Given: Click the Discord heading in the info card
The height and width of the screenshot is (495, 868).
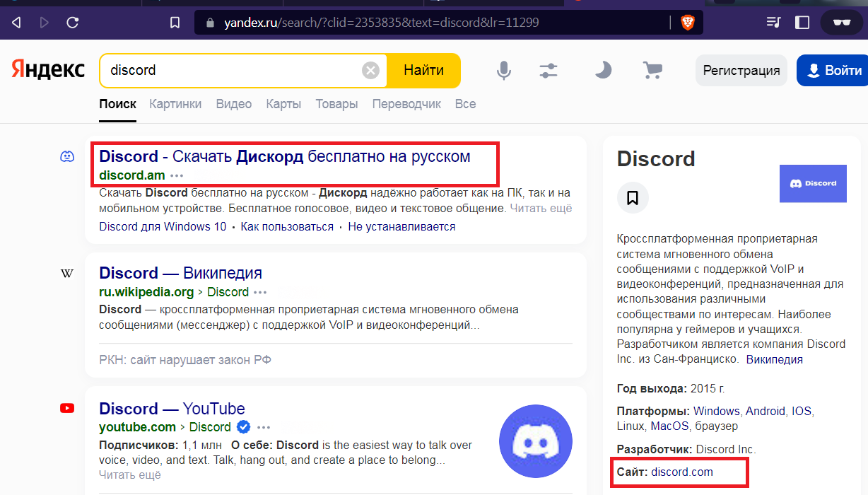Looking at the screenshot, I should point(656,159).
